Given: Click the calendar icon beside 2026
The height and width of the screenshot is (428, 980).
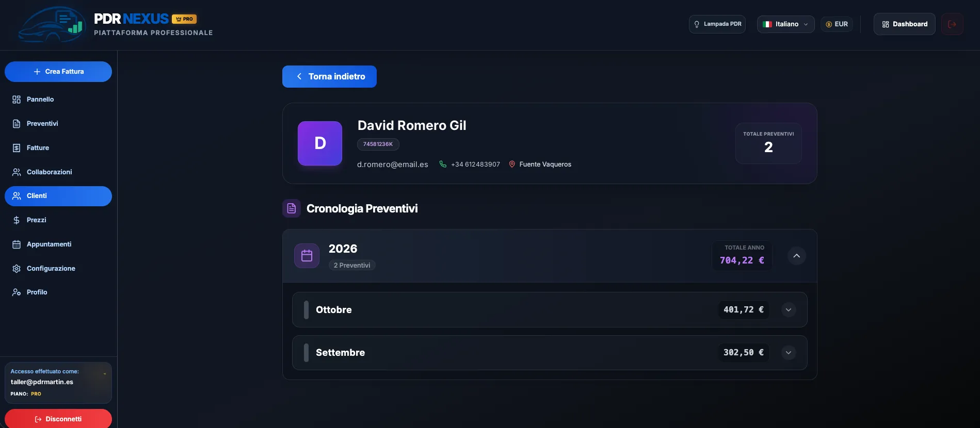Looking at the screenshot, I should point(307,256).
